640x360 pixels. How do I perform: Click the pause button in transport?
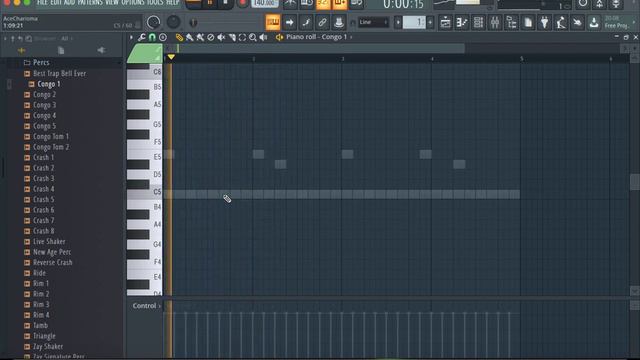click(210, 3)
